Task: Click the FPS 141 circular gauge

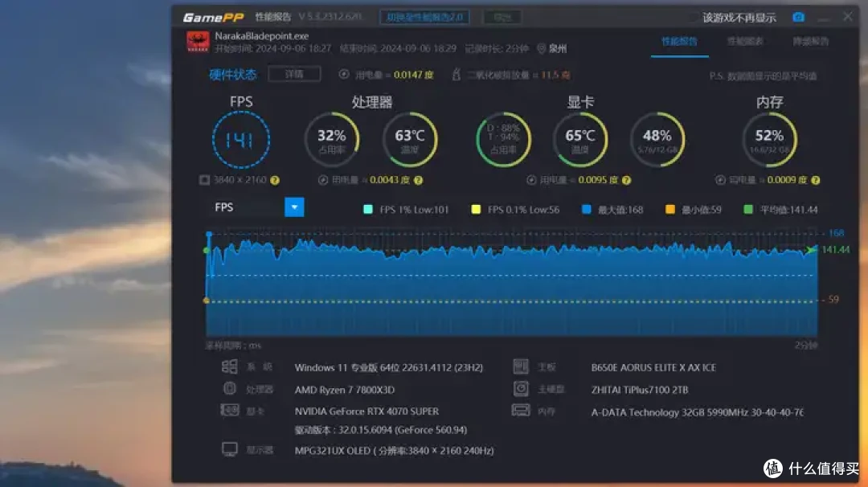Action: (241, 140)
